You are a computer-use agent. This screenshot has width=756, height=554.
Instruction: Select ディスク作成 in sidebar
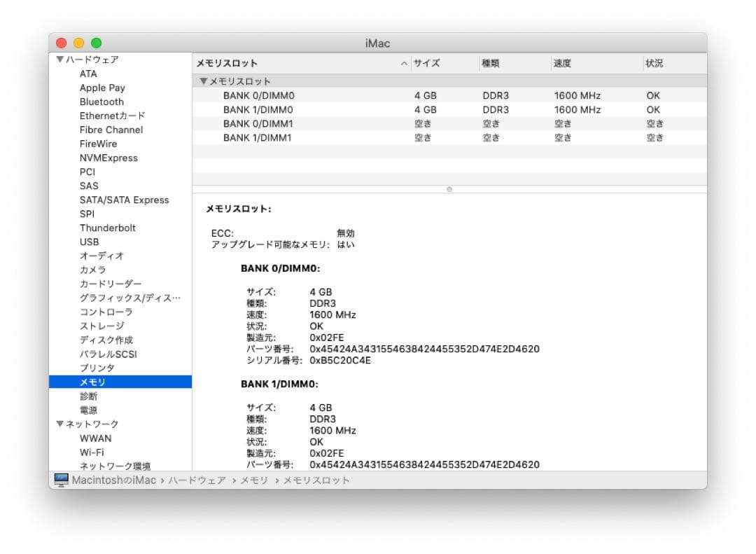106,340
